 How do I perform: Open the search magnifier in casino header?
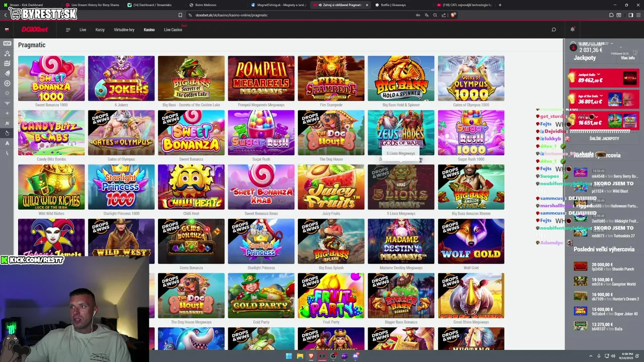pos(553,30)
